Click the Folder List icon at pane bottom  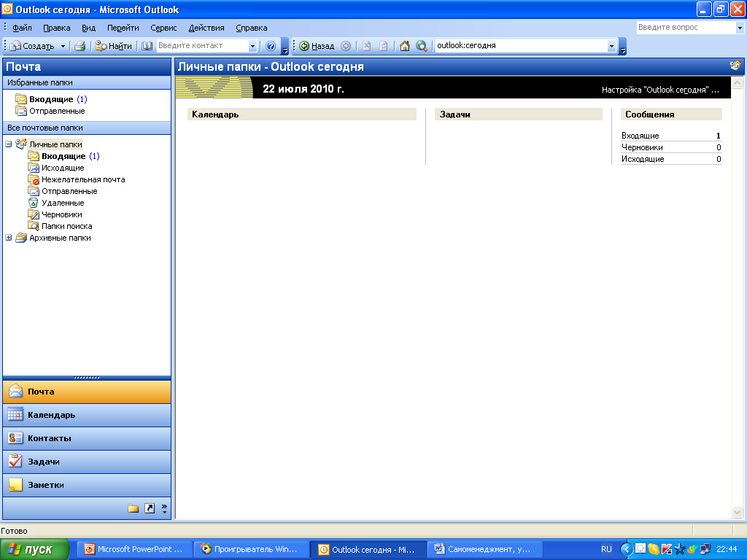pos(133,508)
